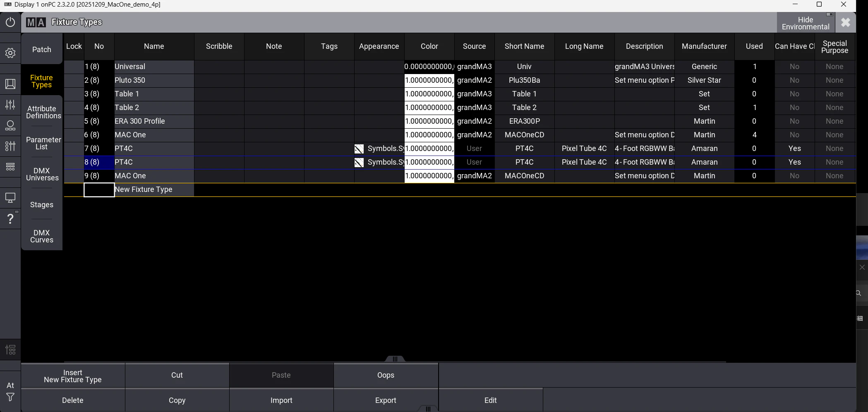Open Special Purpose value for Pluto 350
The width and height of the screenshot is (868, 412).
[x=834, y=80]
